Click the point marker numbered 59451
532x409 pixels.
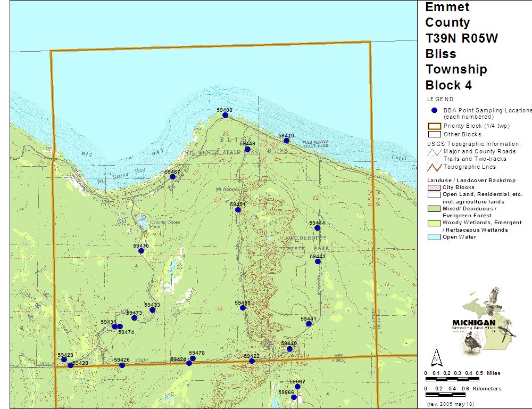coord(238,210)
